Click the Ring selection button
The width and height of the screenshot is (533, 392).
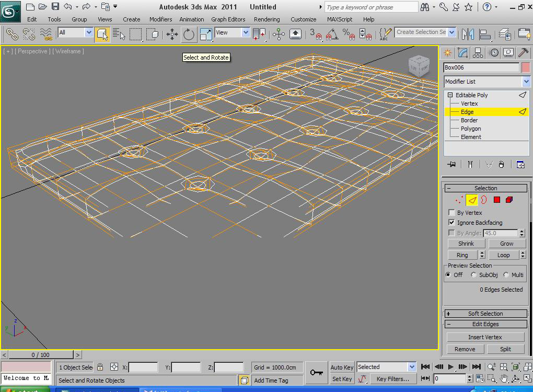pyautogui.click(x=462, y=255)
